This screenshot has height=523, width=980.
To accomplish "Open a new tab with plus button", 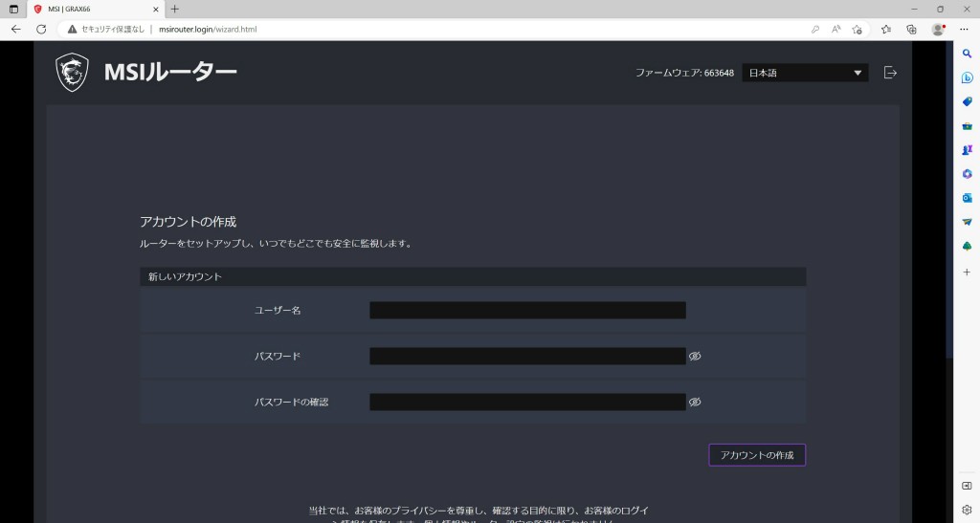I will click(175, 10).
